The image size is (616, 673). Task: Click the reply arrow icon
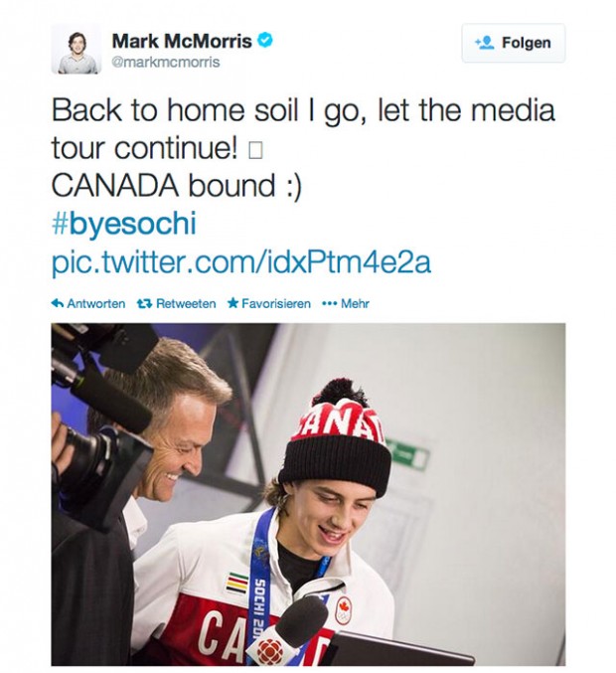point(58,303)
